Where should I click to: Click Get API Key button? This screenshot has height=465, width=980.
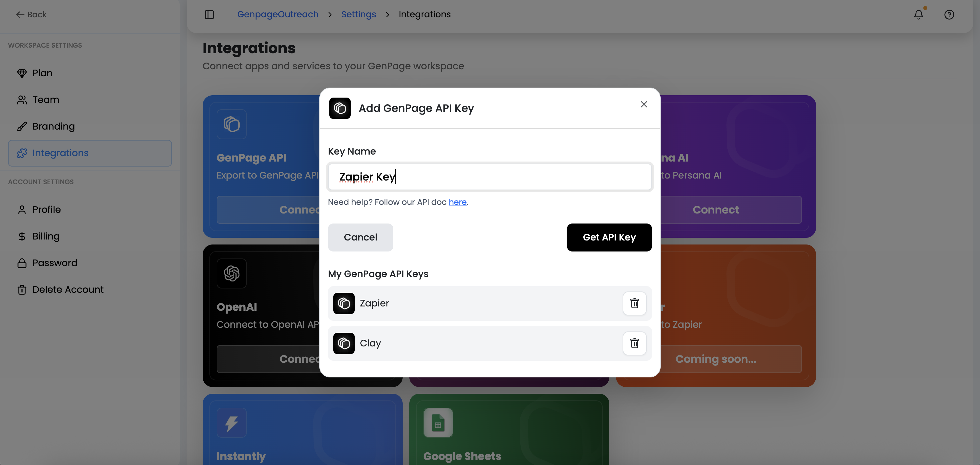pos(609,237)
